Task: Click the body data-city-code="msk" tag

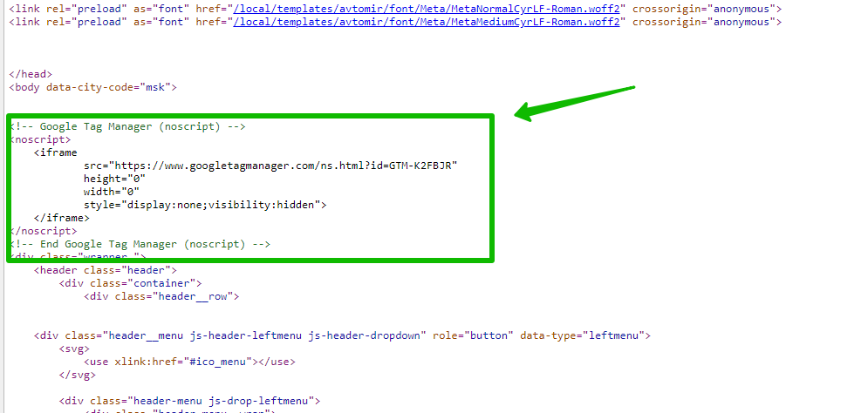Action: click(x=93, y=87)
